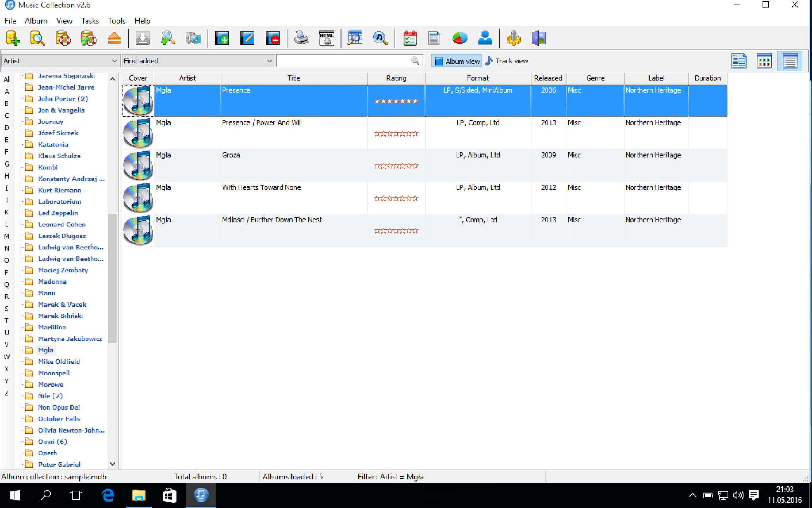This screenshot has height=508, width=812.
Task: Click the HTML export icon
Action: click(x=327, y=38)
